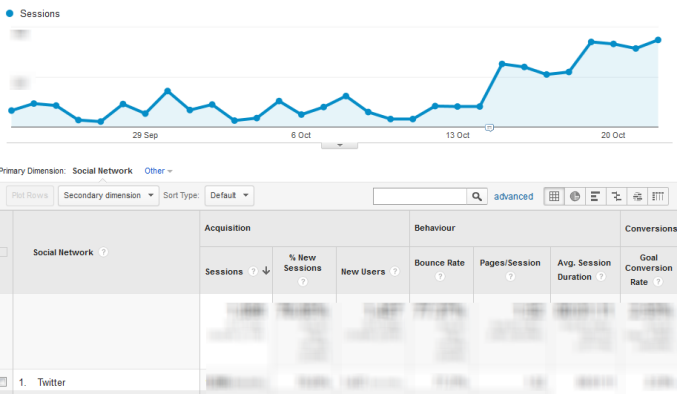Viewport: 677px width, 394px height.
Task: Open the comparison view icon
Action: point(616,196)
